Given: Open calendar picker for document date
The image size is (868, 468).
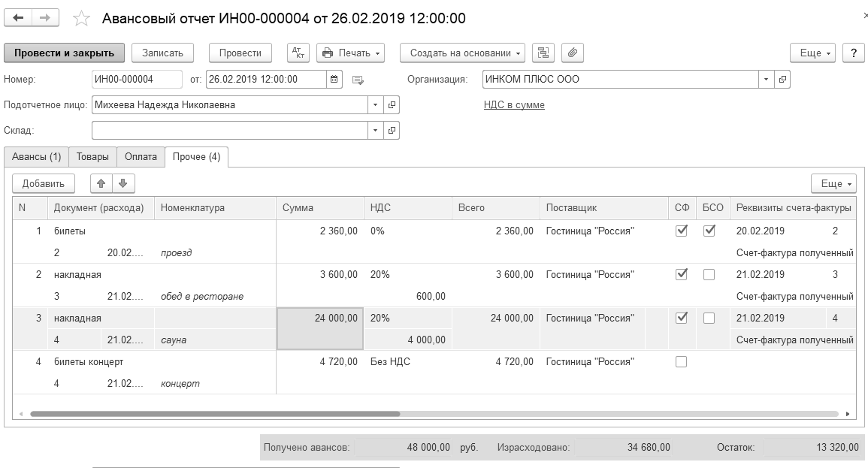Looking at the screenshot, I should pyautogui.click(x=334, y=79).
